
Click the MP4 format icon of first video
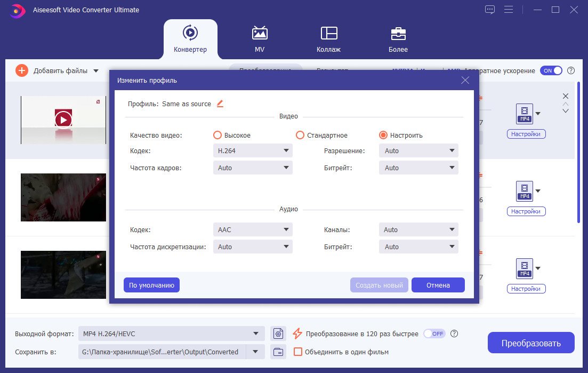(x=524, y=114)
